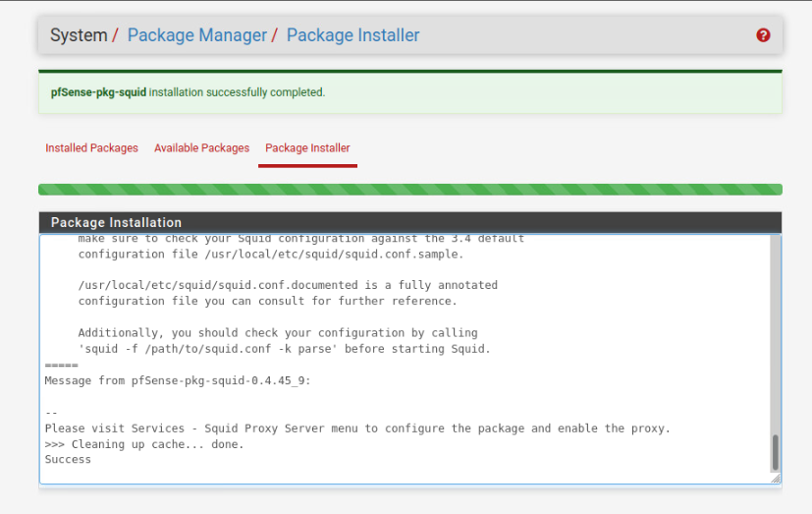812x514 pixels.
Task: Click the 'Success' line in the log
Action: pyautogui.click(x=68, y=460)
